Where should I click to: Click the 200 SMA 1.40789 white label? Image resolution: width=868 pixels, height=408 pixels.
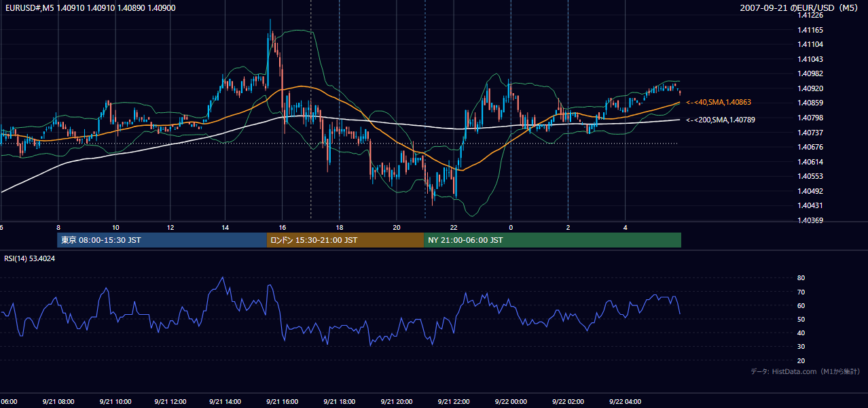click(721, 120)
